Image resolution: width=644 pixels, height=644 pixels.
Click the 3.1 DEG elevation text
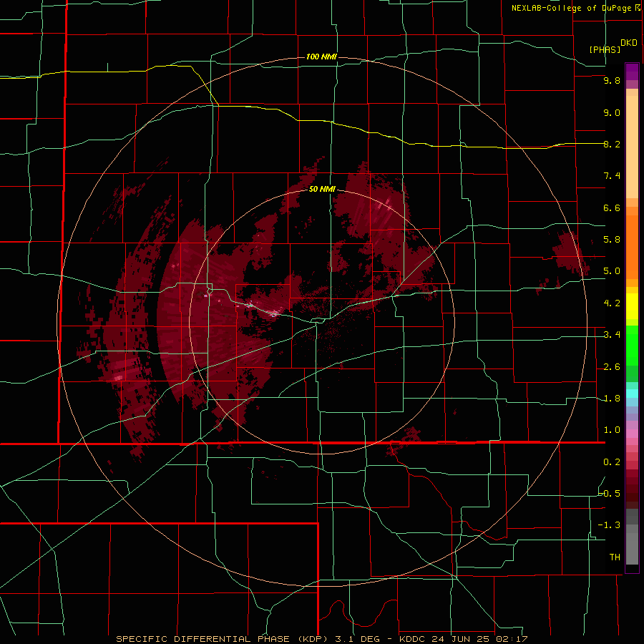357,639
